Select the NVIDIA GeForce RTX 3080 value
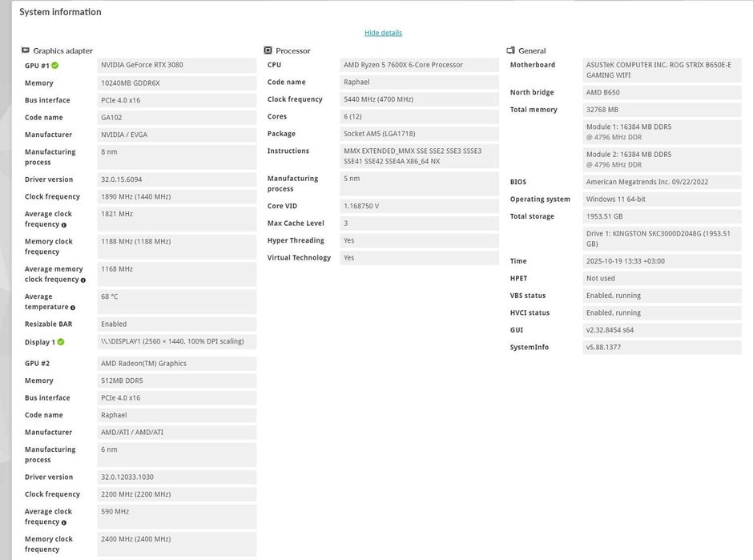The image size is (753, 560). [177, 66]
